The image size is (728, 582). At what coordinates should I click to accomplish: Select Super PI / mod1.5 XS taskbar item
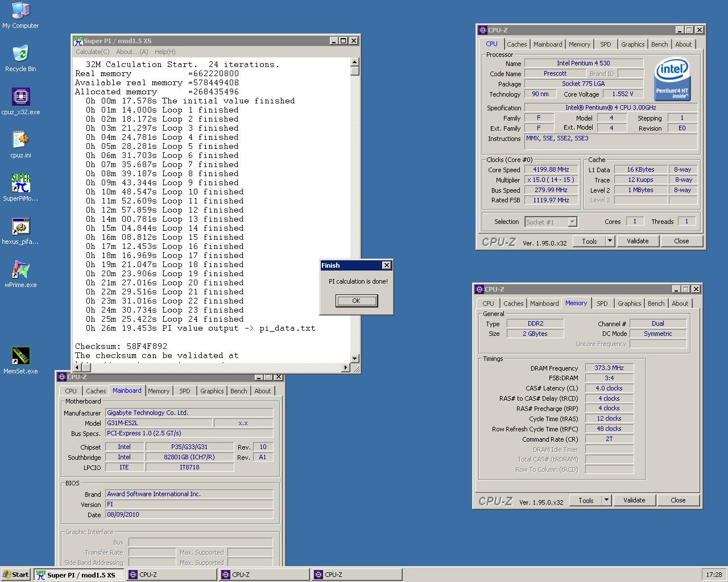coord(79,575)
